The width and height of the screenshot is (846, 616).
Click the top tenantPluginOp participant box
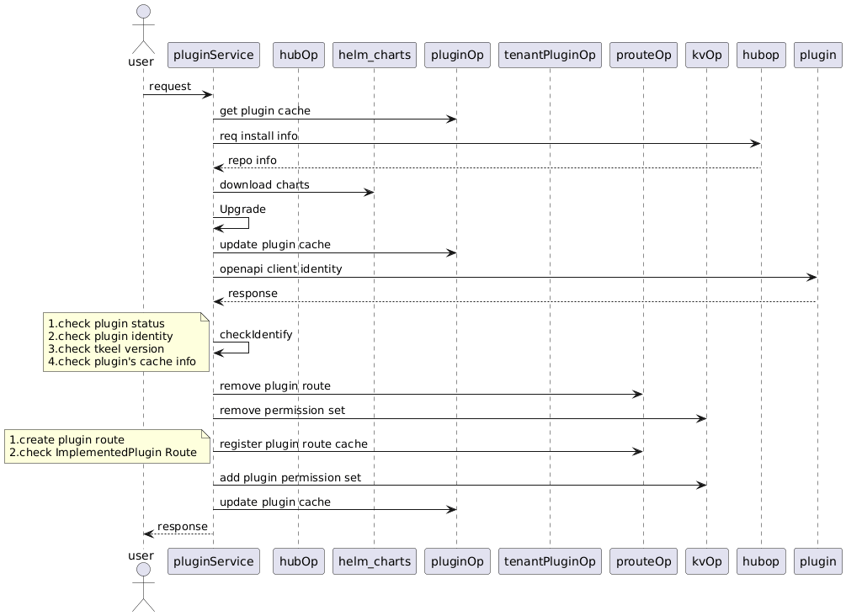(x=550, y=56)
